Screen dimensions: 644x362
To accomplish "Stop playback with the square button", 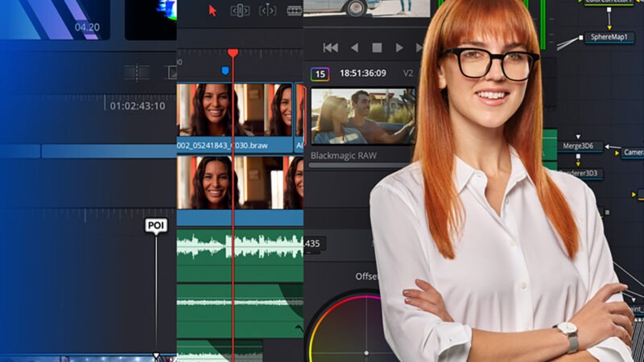I will [377, 48].
